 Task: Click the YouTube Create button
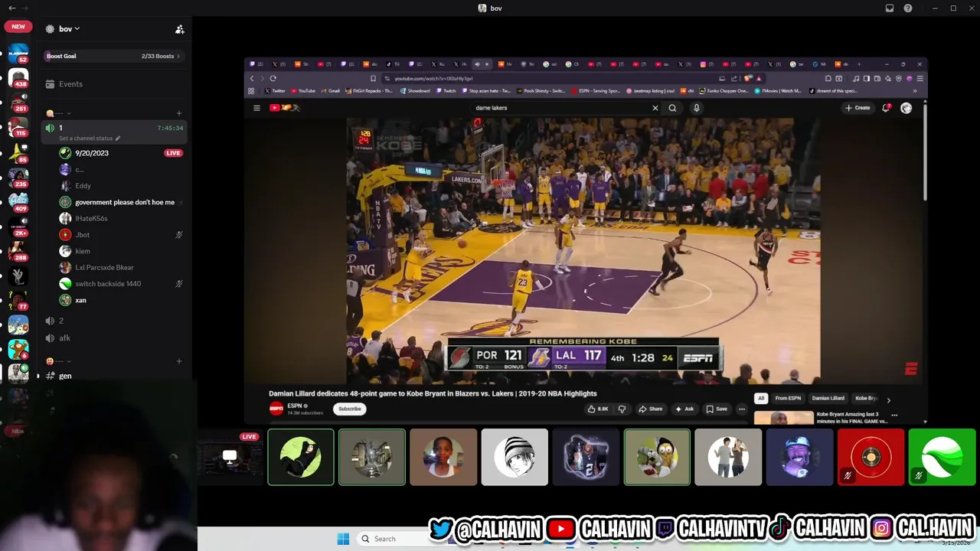(x=857, y=108)
